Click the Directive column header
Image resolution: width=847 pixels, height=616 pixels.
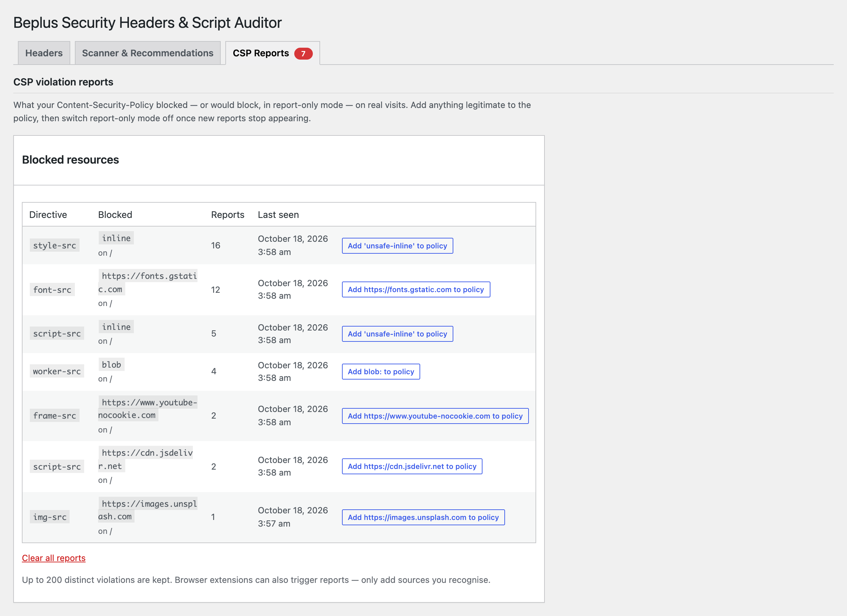48,215
